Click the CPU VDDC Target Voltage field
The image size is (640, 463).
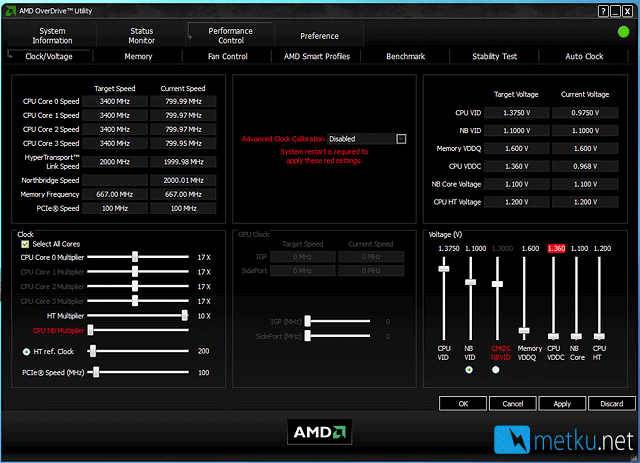[x=516, y=166]
